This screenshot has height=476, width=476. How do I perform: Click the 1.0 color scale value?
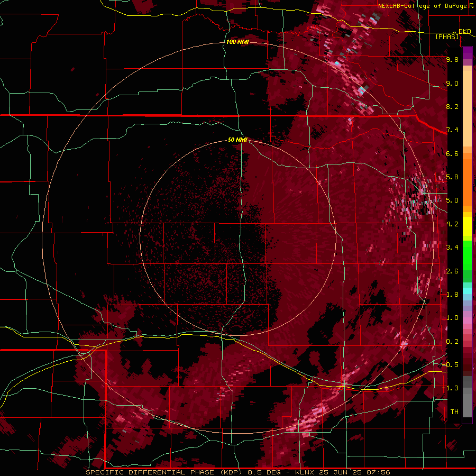(452, 318)
